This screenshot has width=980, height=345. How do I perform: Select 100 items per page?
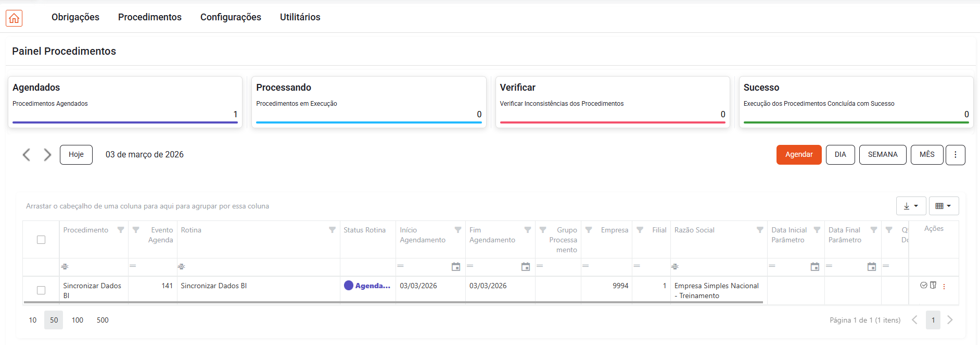click(78, 320)
